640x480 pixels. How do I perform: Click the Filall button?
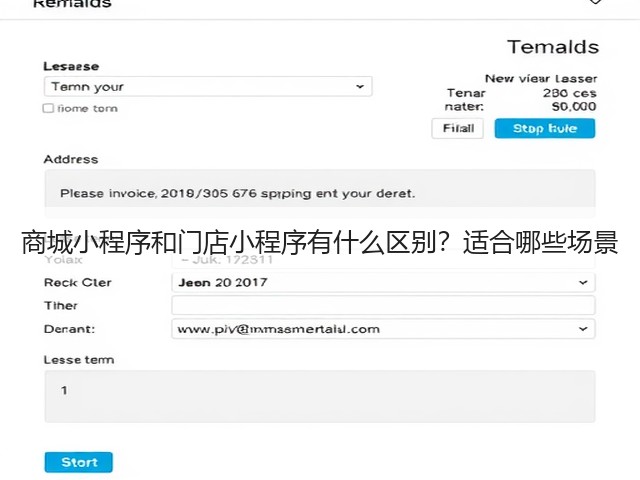tap(458, 129)
